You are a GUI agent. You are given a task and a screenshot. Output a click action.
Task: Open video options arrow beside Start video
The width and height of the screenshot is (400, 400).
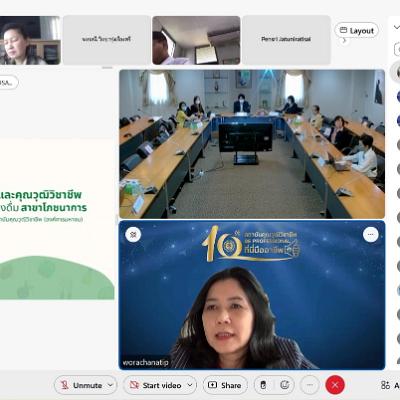[x=190, y=385]
